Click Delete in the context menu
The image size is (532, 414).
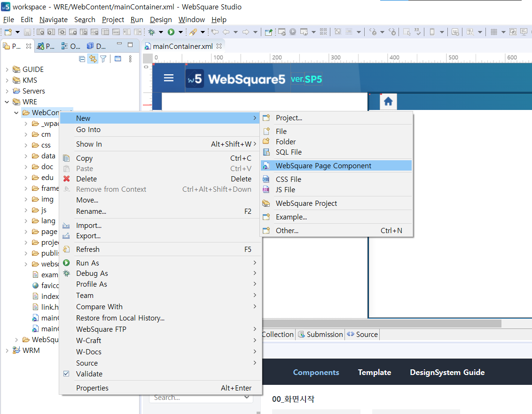(160, 179)
